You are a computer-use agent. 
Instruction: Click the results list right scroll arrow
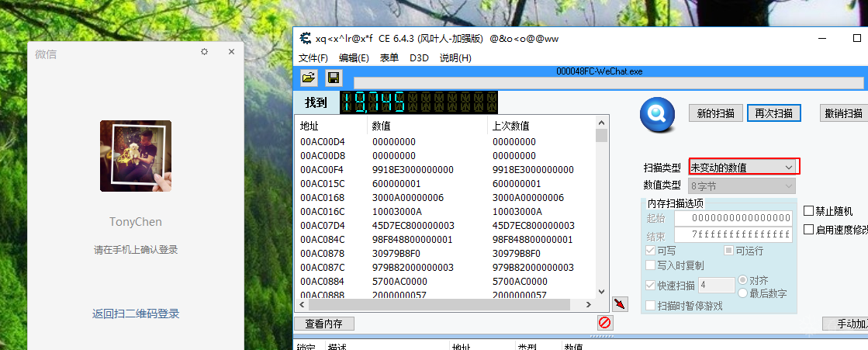(589, 304)
